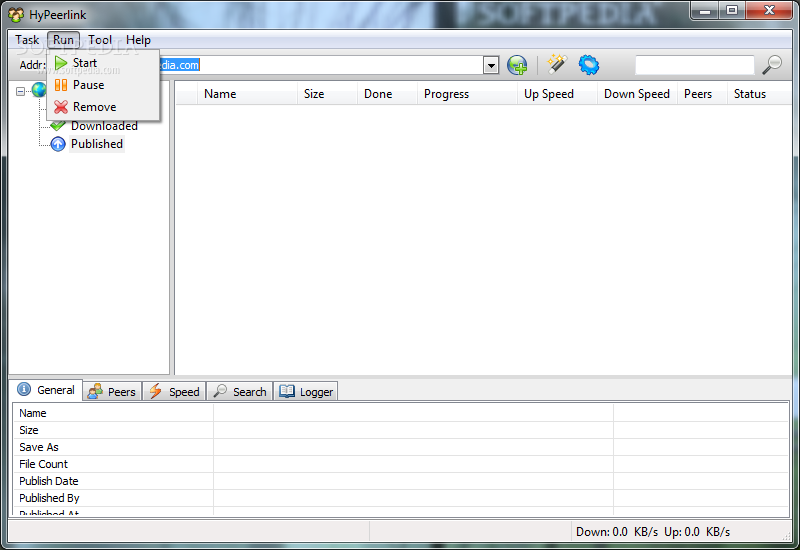Sort by the Progress column header
This screenshot has height=550, width=800.
click(x=467, y=94)
